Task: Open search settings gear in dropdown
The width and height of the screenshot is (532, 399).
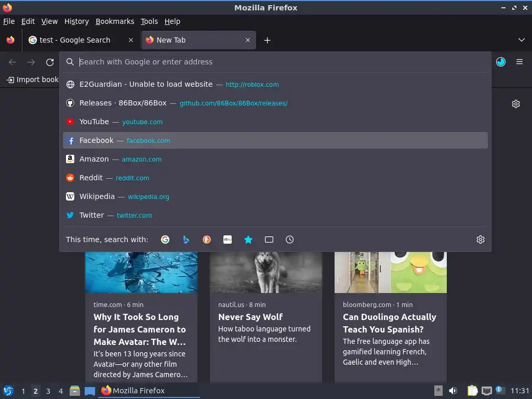Action: click(481, 240)
